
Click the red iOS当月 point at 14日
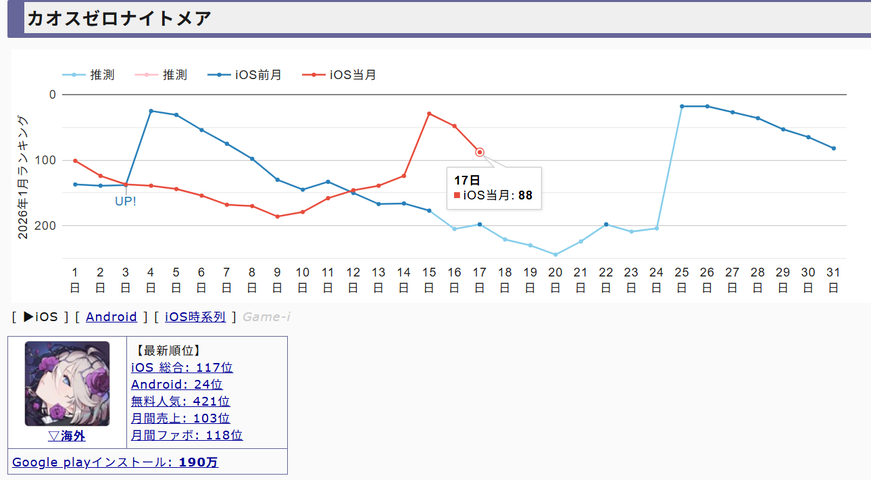pyautogui.click(x=404, y=176)
